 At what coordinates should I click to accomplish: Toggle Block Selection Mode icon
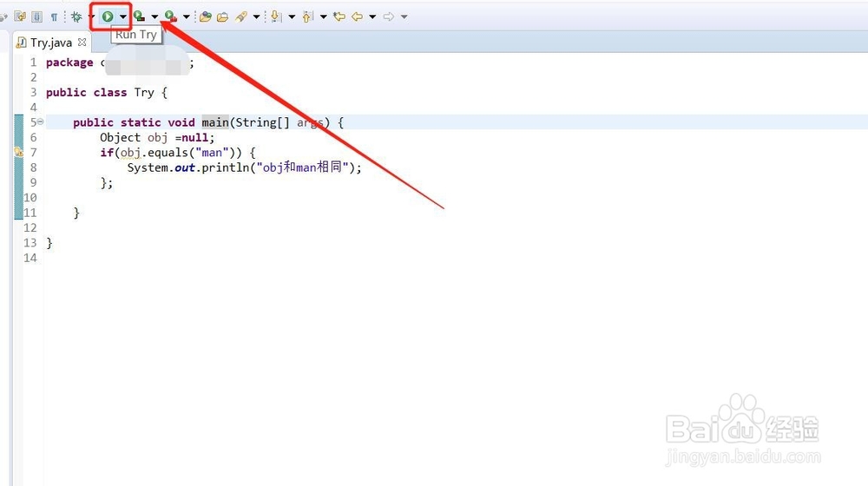[36, 16]
